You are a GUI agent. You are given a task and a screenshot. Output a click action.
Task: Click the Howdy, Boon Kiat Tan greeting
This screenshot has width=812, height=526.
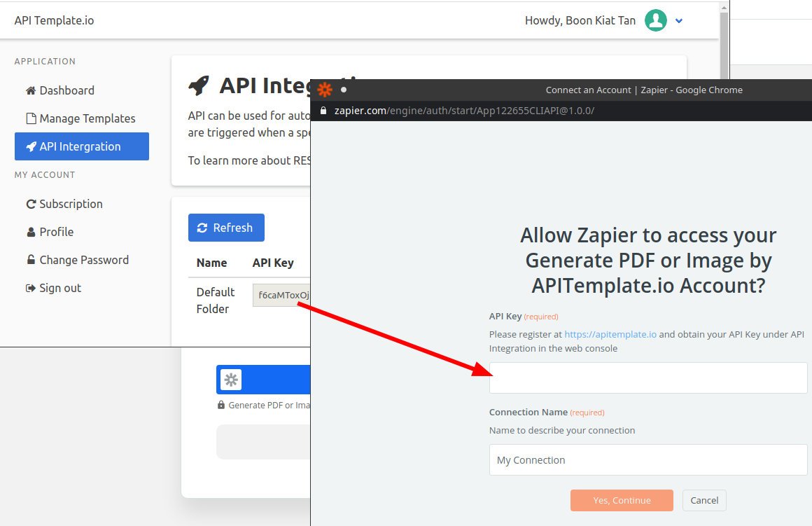580,21
